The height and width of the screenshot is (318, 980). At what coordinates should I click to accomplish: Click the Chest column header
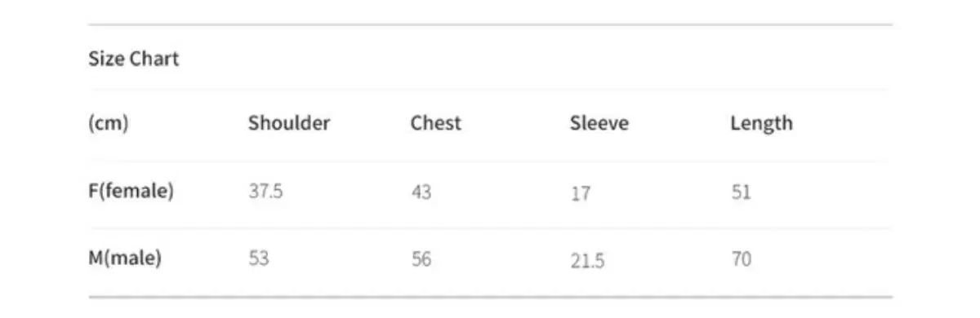[x=435, y=123]
